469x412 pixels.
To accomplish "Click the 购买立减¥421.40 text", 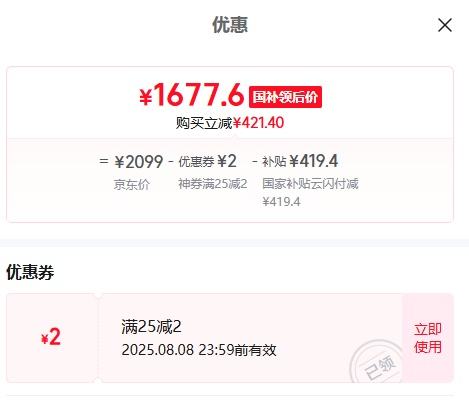I will pyautogui.click(x=230, y=123).
